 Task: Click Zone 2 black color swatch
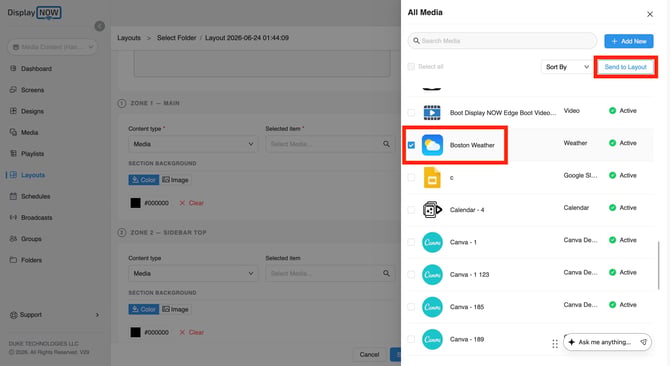click(135, 332)
